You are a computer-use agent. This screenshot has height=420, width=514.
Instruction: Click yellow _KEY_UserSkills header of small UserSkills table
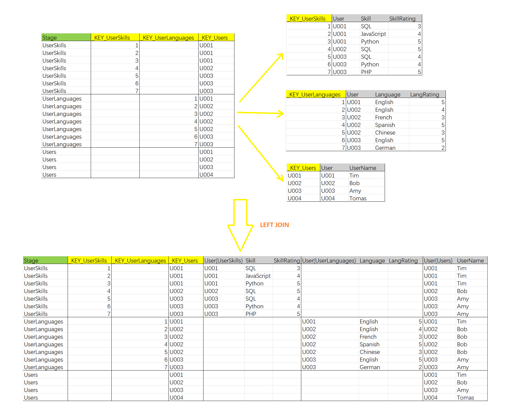coord(309,19)
